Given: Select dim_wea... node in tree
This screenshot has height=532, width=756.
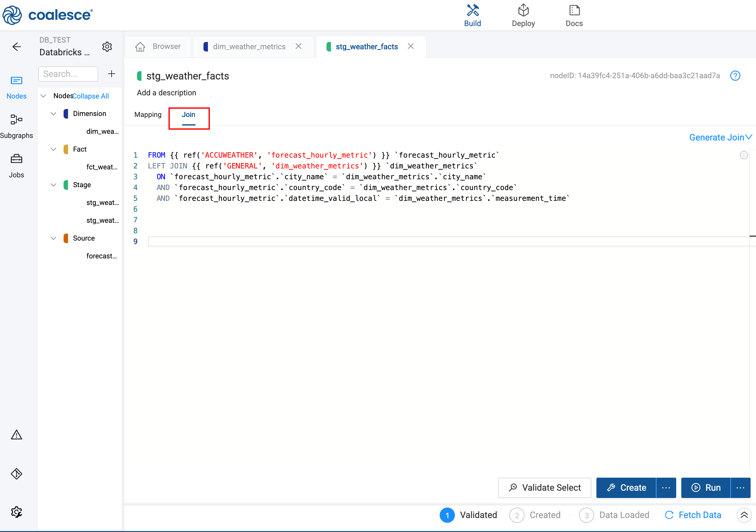Looking at the screenshot, I should pyautogui.click(x=102, y=131).
